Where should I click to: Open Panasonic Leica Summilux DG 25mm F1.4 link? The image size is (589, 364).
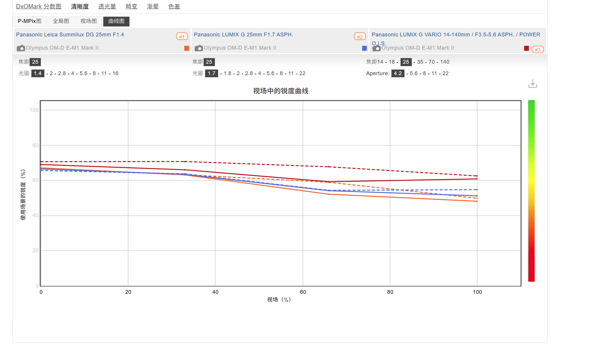tap(70, 35)
